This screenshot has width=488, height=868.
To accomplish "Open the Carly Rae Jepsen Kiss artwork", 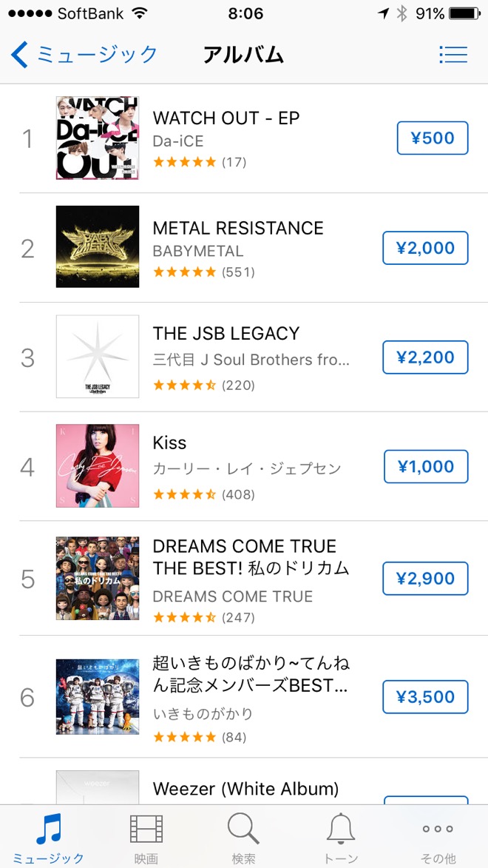I will [x=97, y=466].
